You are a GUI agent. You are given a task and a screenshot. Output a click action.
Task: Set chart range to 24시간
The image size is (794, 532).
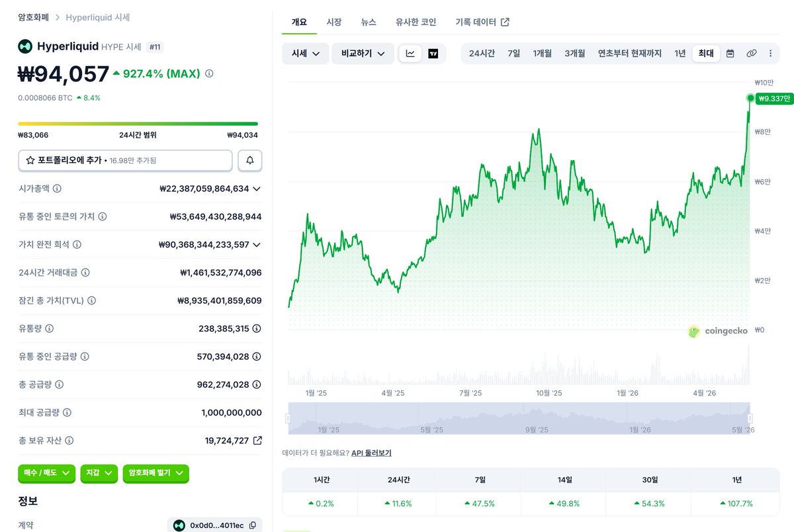(x=482, y=54)
